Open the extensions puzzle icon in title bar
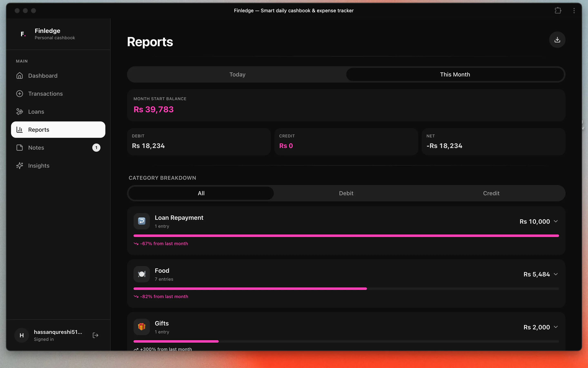This screenshot has height=368, width=588. [558, 10]
